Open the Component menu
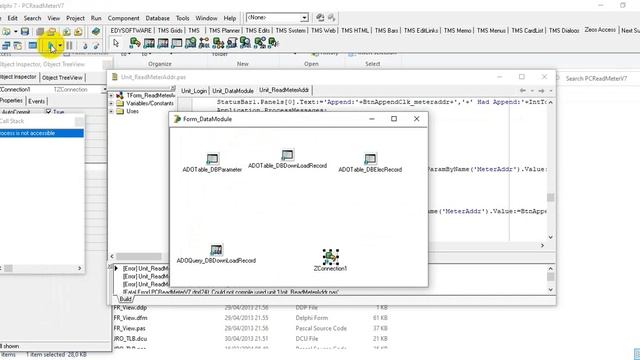 [x=123, y=18]
